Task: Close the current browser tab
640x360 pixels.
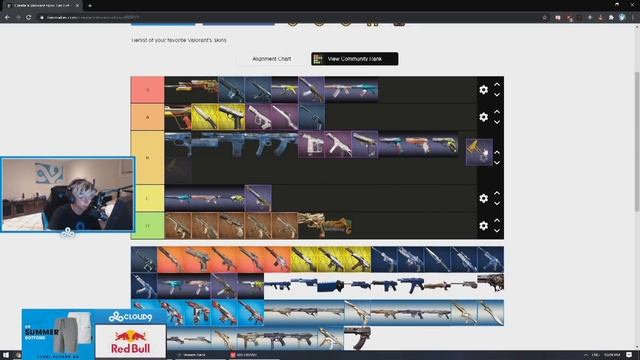Action: (77, 6)
